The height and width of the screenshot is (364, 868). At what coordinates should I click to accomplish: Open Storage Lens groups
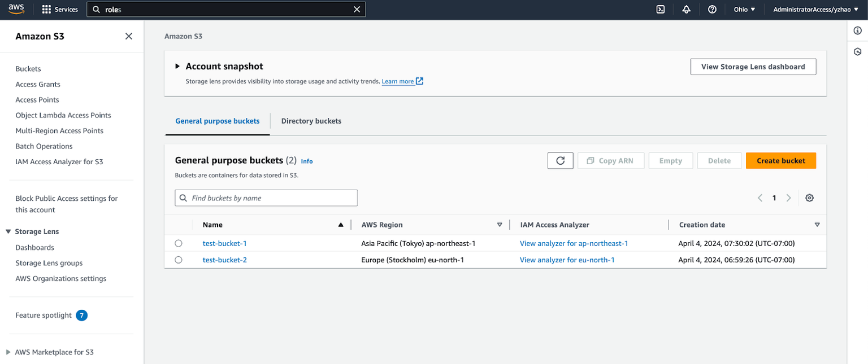[x=49, y=263]
